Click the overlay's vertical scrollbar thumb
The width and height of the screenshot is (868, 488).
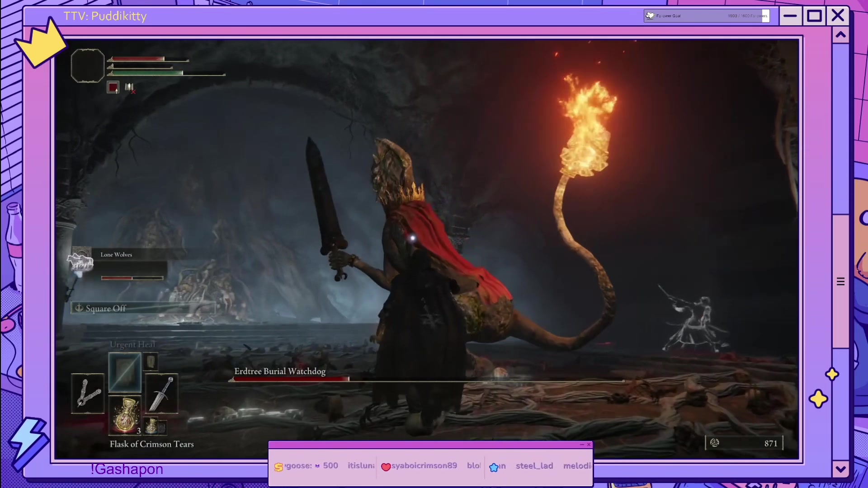[841, 281]
